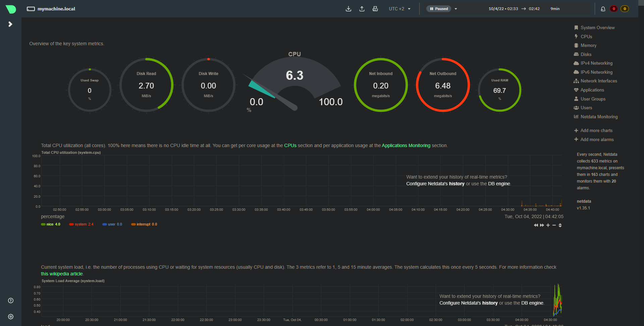Click the upload/import snapshot icon

[x=362, y=9]
